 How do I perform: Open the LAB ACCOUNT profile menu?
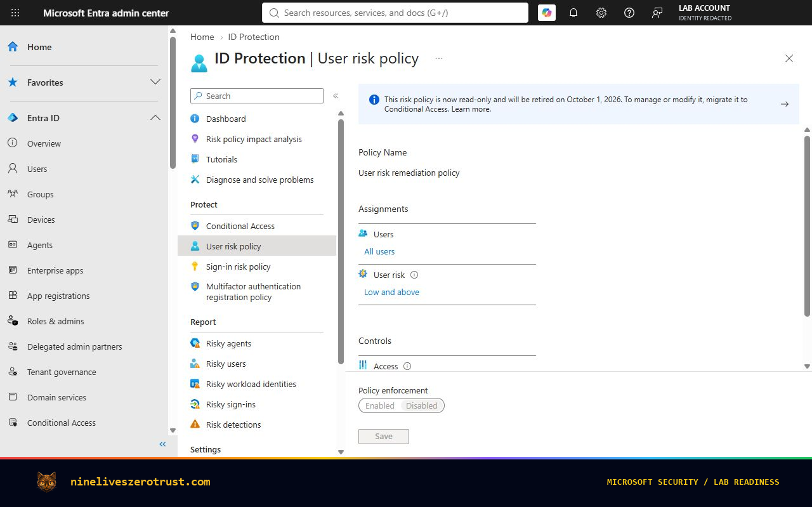point(705,13)
